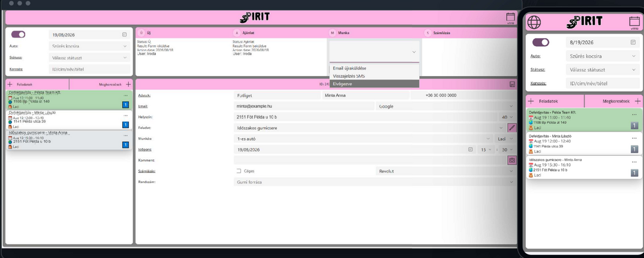Image resolution: width=644 pixels, height=258 pixels.
Task: Select Visszajelzés SMS from the dropdown list
Action: [374, 76]
